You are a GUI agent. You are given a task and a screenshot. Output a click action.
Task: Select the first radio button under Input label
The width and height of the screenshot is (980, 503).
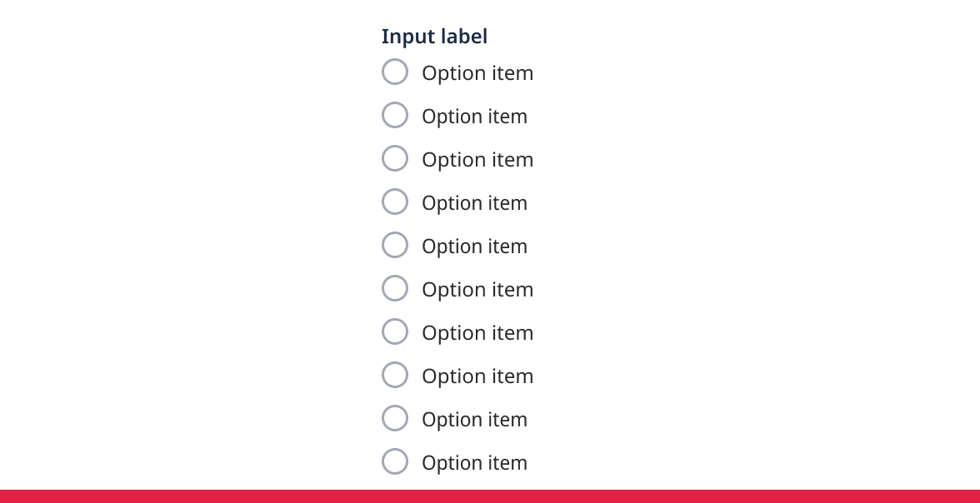pos(395,72)
